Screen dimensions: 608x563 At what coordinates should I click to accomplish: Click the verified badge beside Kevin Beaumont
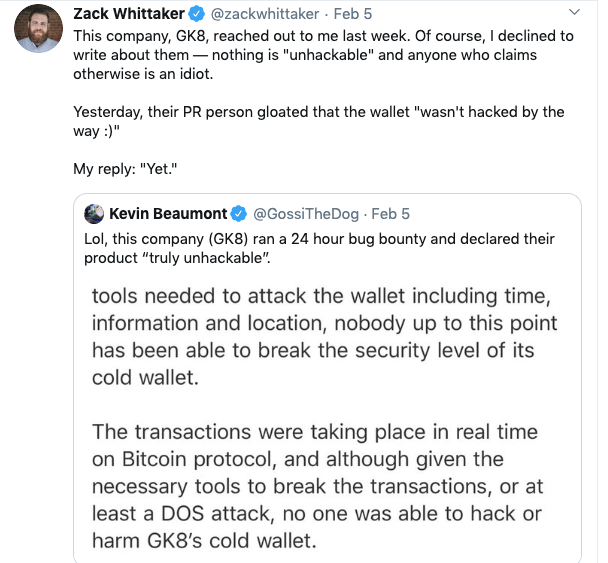240,214
